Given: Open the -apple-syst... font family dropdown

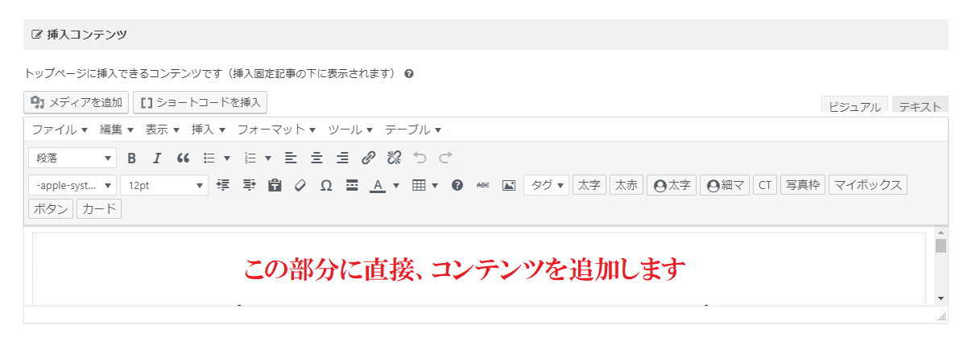Looking at the screenshot, I should point(72,185).
